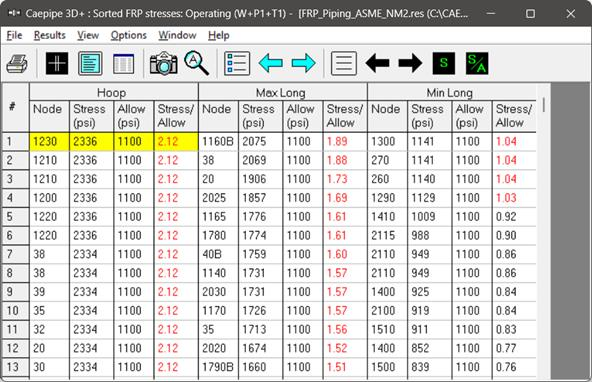Open the checklist results list icon
The width and height of the screenshot is (592, 382).
point(237,63)
